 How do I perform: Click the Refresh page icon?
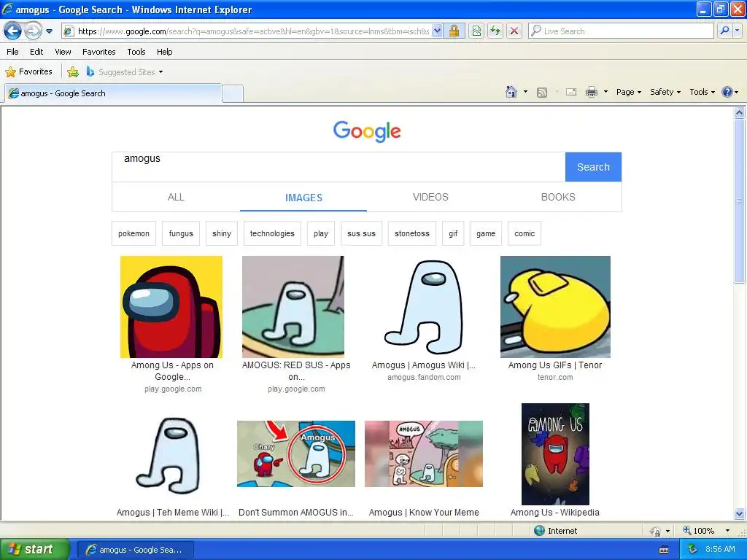click(x=495, y=31)
